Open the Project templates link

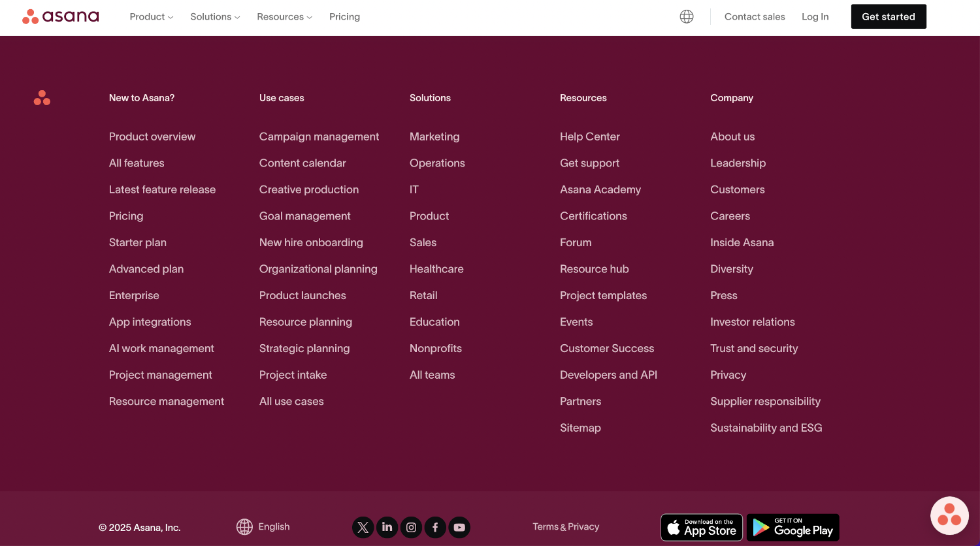tap(603, 295)
